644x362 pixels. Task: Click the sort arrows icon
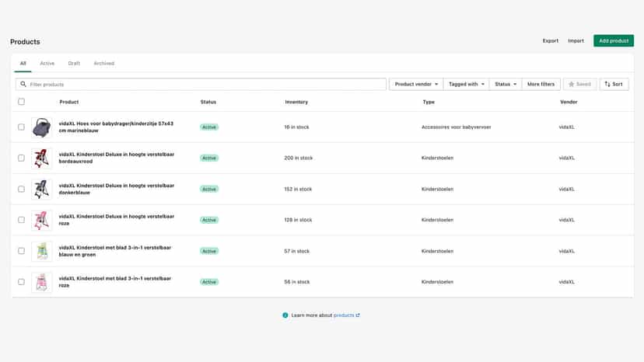(607, 84)
